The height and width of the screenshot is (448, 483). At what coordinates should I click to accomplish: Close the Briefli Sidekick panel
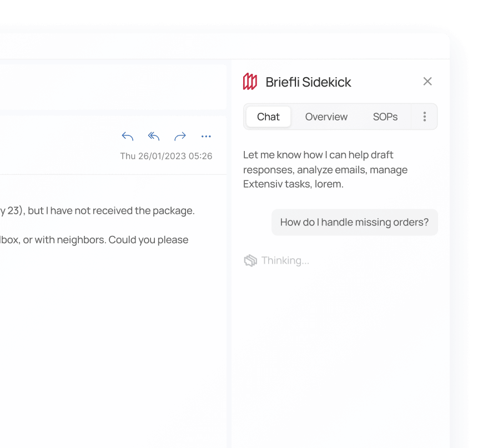pos(427,81)
